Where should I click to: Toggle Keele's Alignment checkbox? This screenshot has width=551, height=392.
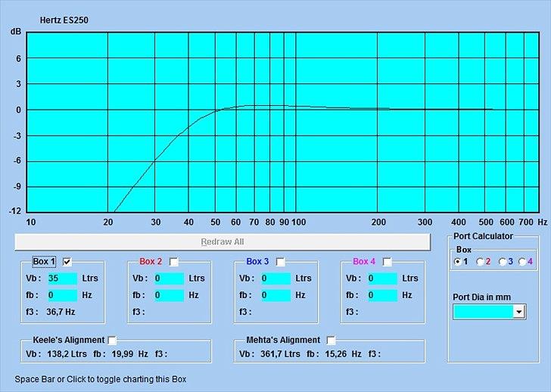tap(112, 341)
